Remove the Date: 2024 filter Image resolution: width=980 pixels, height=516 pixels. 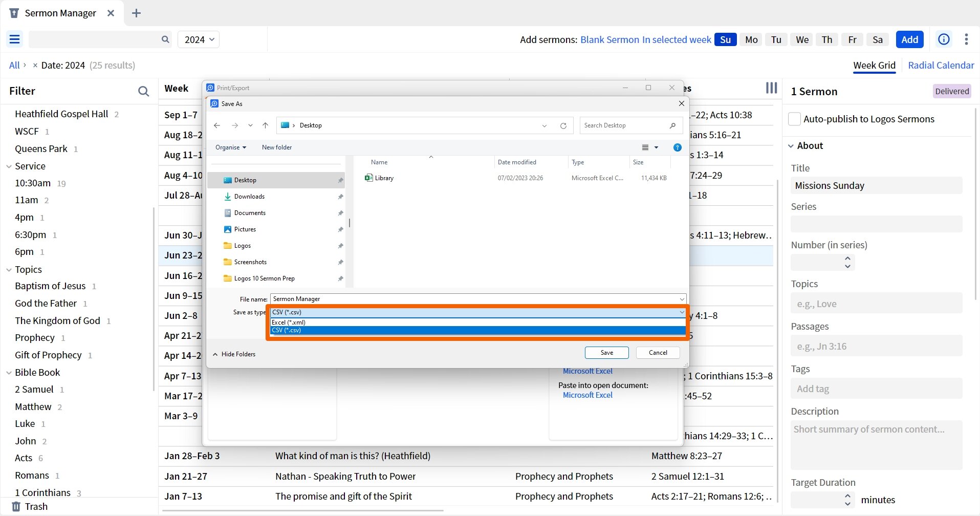(x=35, y=66)
